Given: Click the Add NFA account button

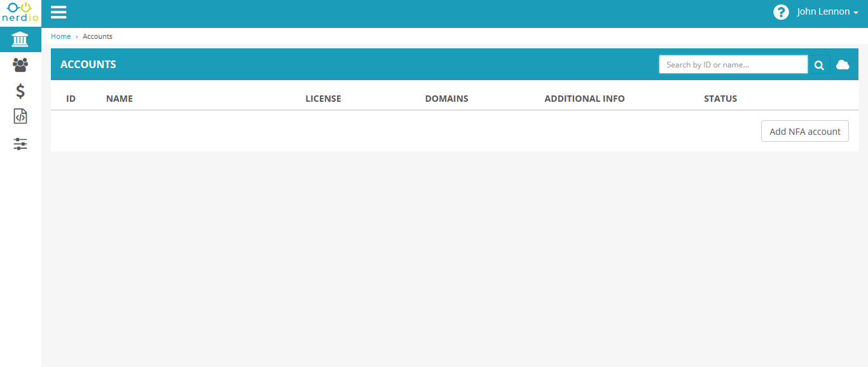Looking at the screenshot, I should [x=805, y=131].
